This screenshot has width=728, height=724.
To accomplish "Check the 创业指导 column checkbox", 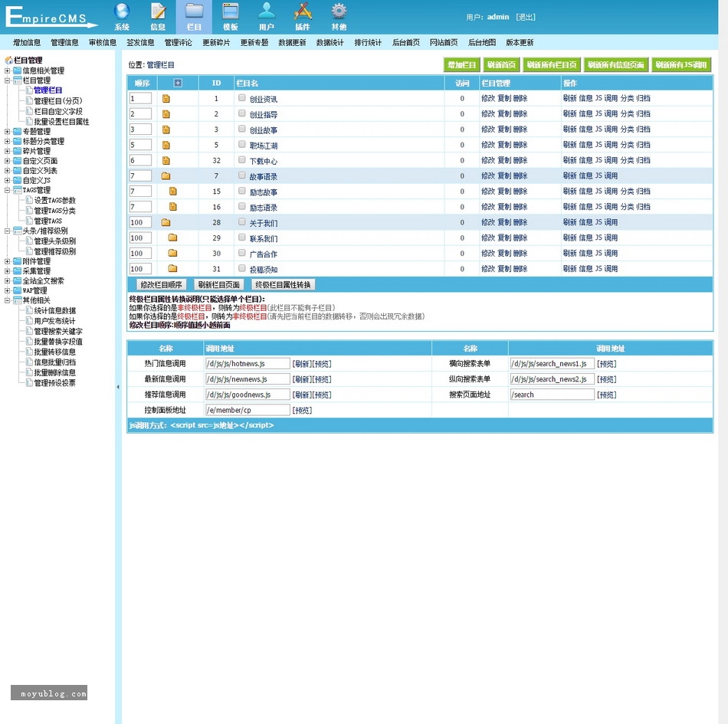I will click(242, 113).
